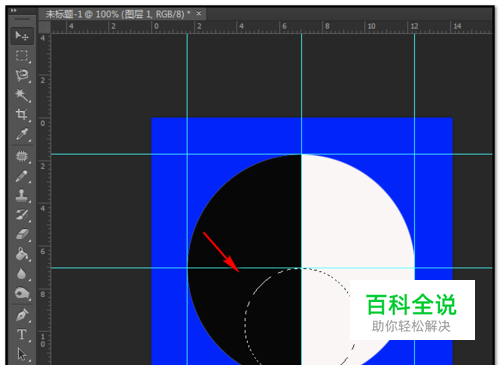Pick the Eyedropper tool
This screenshot has width=500, height=365.
[22, 134]
